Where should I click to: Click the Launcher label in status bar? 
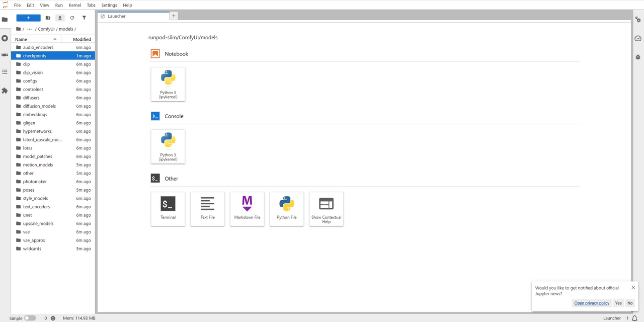point(612,318)
